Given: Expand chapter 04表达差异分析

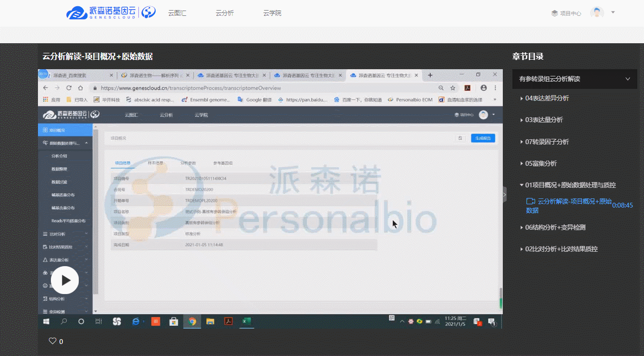Looking at the screenshot, I should click(545, 98).
